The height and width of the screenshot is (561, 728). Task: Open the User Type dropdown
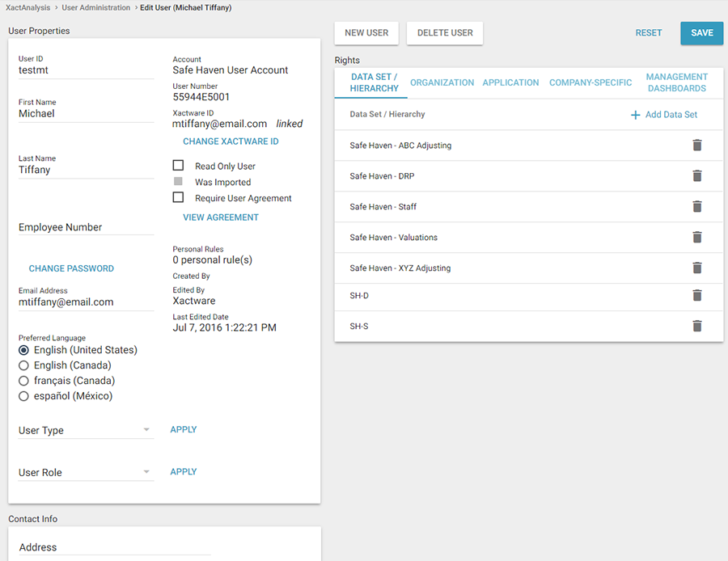pos(86,431)
